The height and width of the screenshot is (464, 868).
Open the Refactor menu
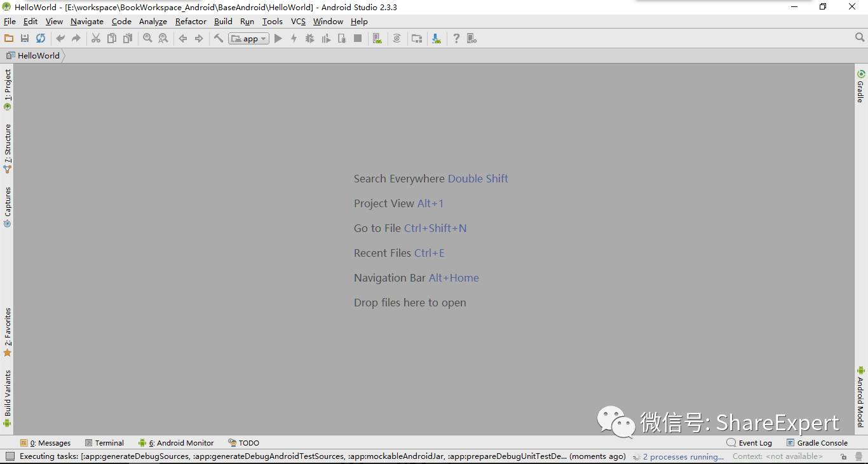191,21
